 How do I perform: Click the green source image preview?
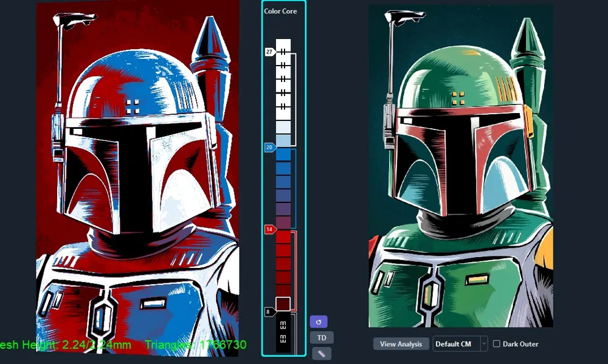point(461,166)
